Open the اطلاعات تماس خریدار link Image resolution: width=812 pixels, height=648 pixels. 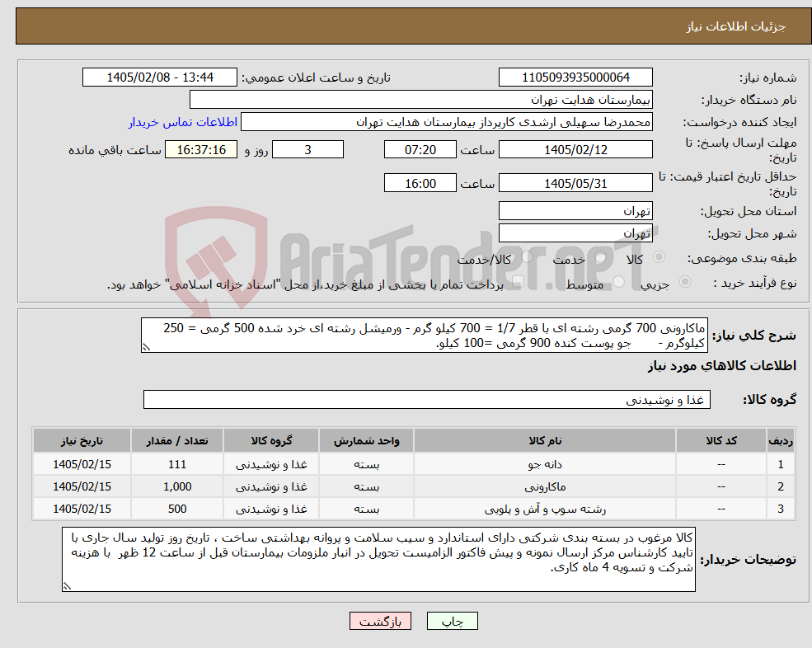coord(183,122)
